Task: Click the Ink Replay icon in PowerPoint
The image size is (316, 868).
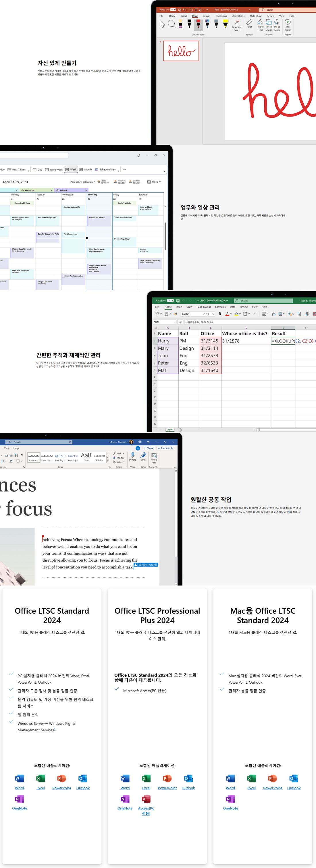Action: click(288, 24)
